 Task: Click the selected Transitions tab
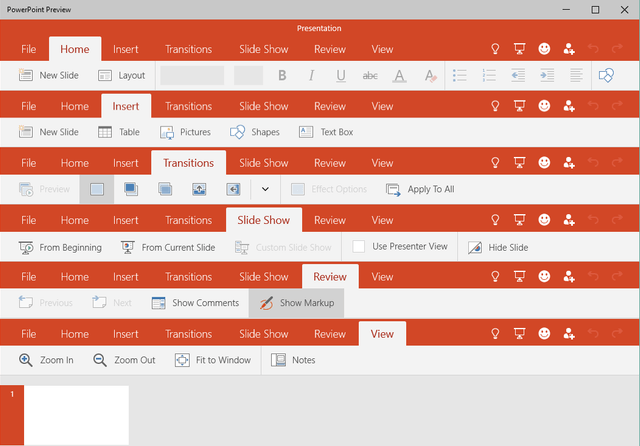pos(189,163)
